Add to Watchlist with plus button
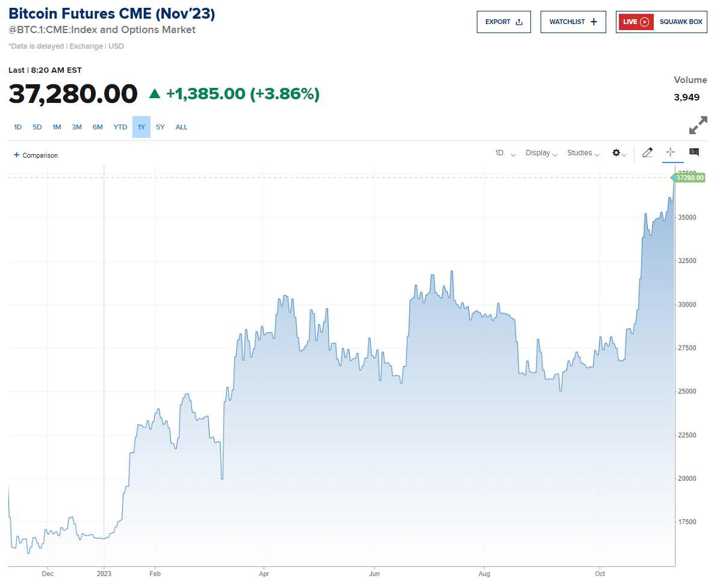The image size is (717, 588). click(x=573, y=22)
